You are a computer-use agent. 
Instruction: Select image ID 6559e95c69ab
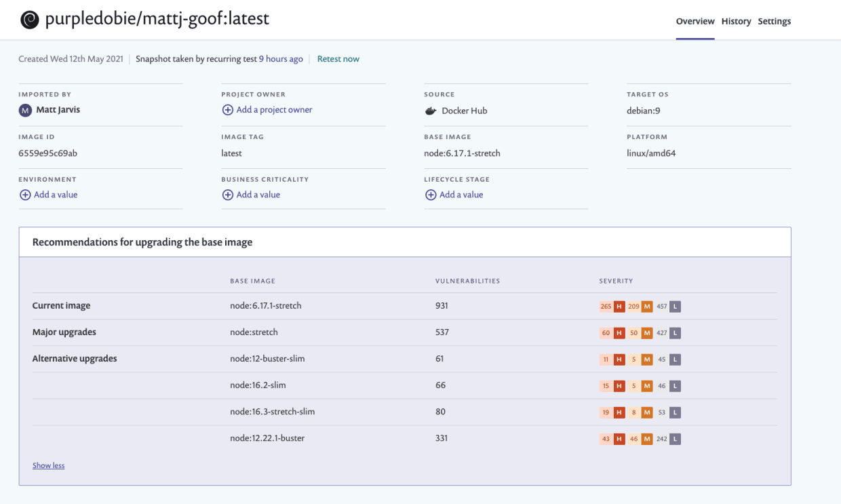click(x=47, y=153)
